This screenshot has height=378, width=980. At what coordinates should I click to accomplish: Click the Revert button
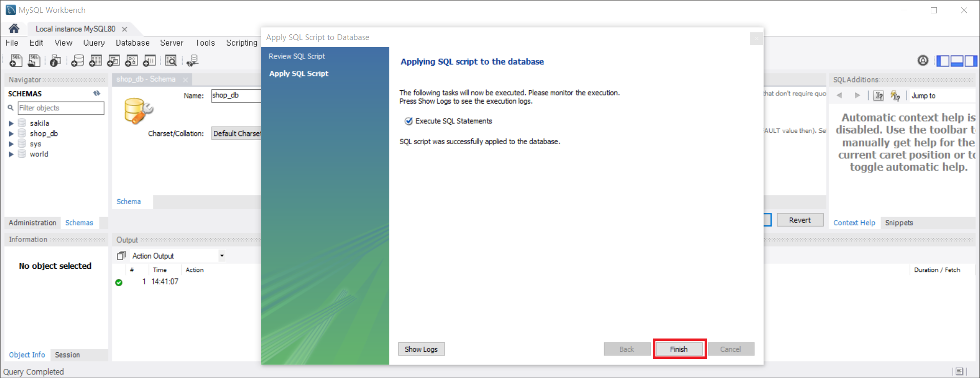pyautogui.click(x=800, y=220)
